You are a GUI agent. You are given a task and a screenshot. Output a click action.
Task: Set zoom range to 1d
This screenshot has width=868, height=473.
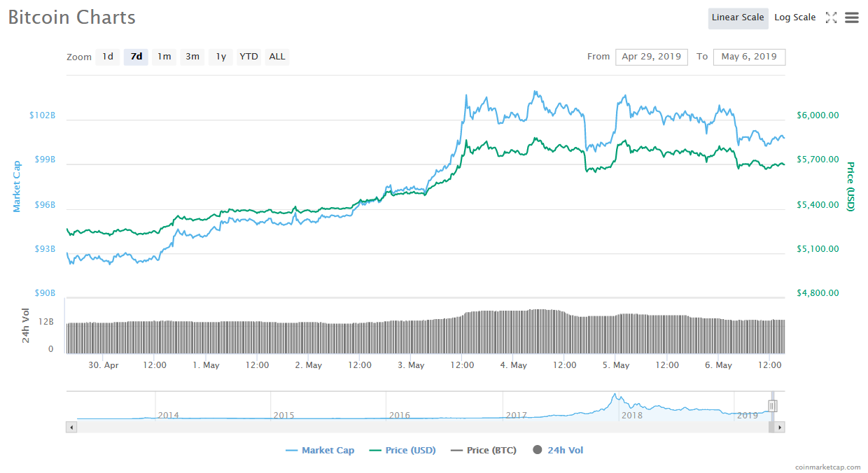coord(107,57)
